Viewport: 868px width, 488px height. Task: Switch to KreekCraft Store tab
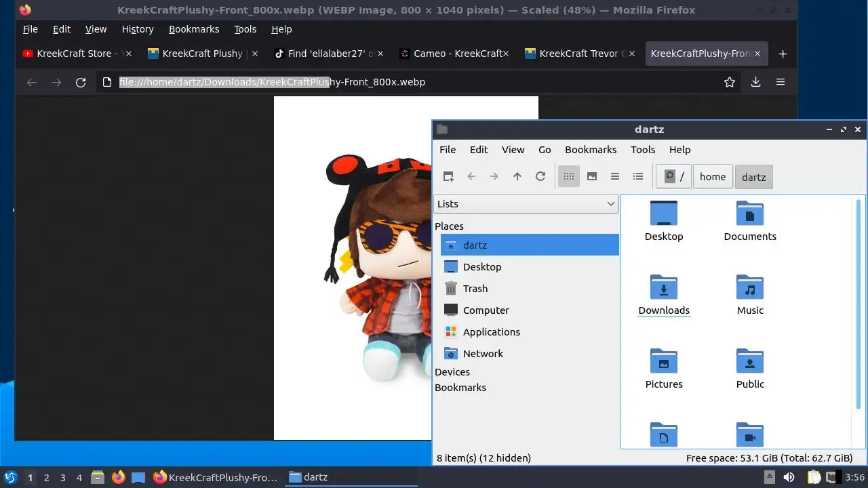coord(77,54)
